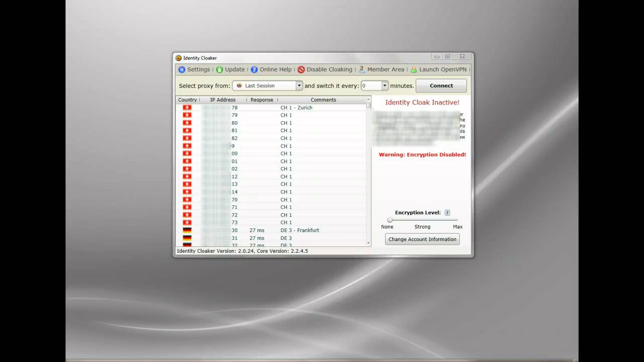Click Swiss flag in row ending 72
Viewport: 644px width, 362px height.
click(x=187, y=215)
